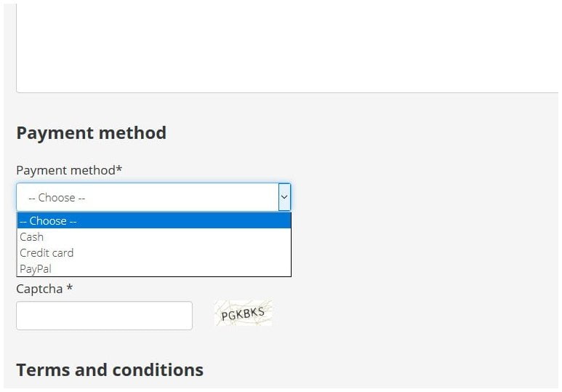Click the PGKBKS captcha image
This screenshot has width=562, height=392.
pos(244,313)
